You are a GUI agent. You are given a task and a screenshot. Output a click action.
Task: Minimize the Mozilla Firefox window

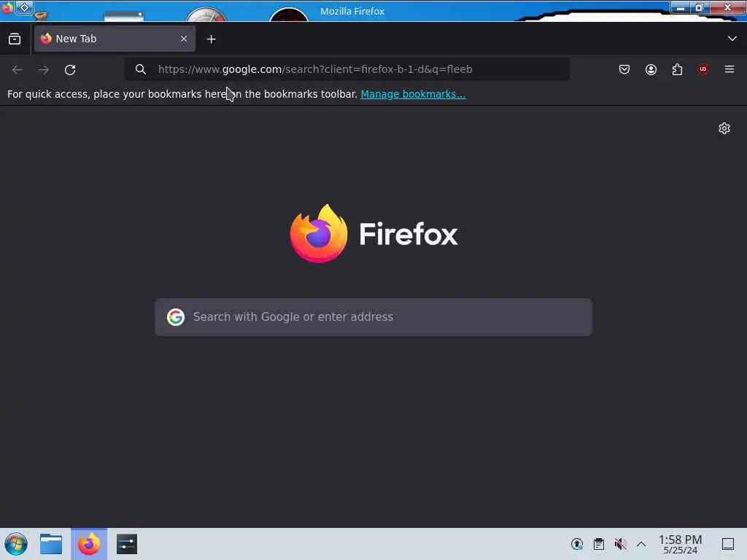coord(681,7)
